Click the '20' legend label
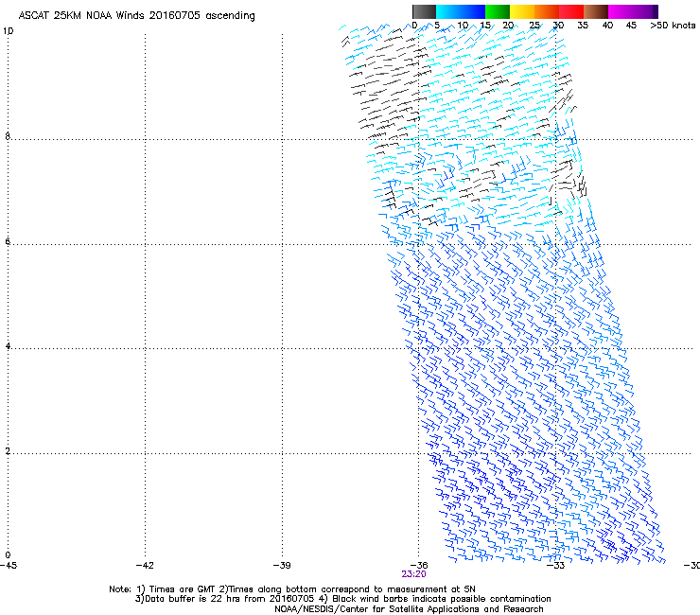 tap(508, 26)
